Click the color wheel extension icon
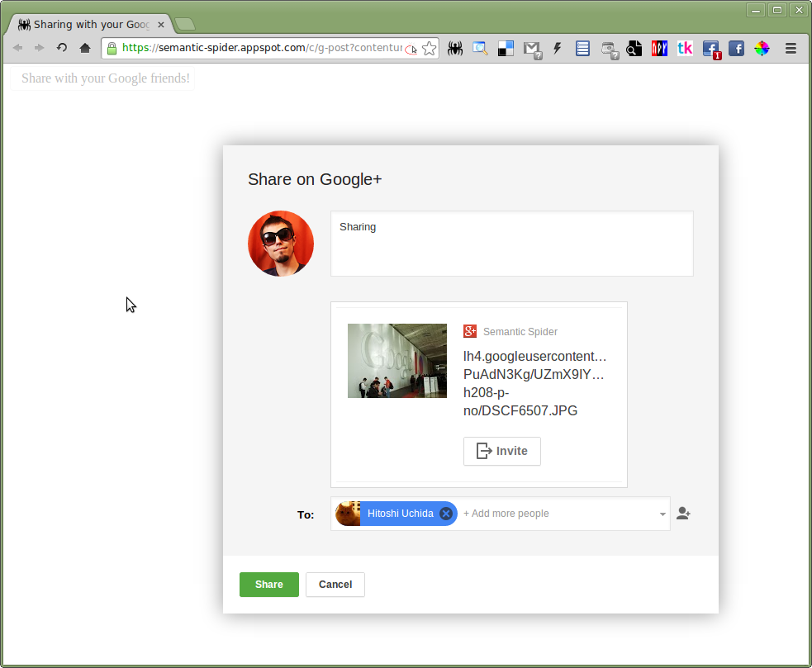 [x=762, y=49]
